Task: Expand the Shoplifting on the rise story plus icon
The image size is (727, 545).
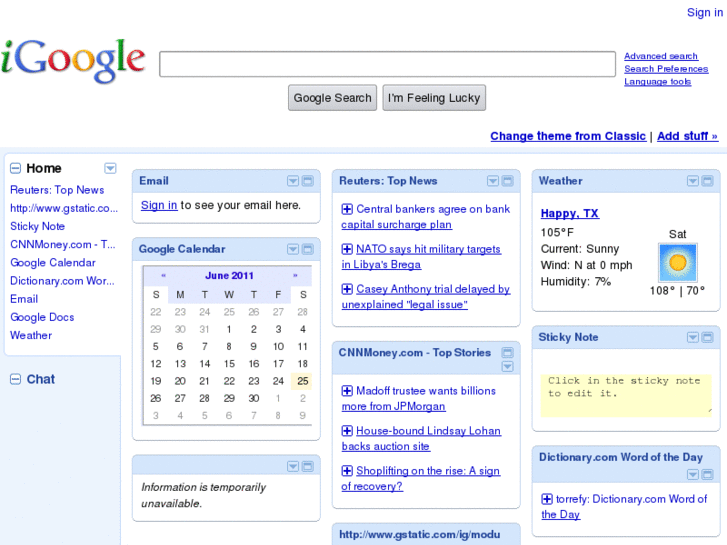Action: click(x=347, y=471)
